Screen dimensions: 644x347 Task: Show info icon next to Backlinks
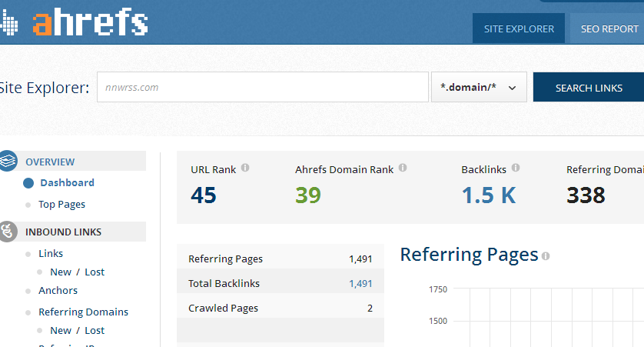(x=516, y=168)
